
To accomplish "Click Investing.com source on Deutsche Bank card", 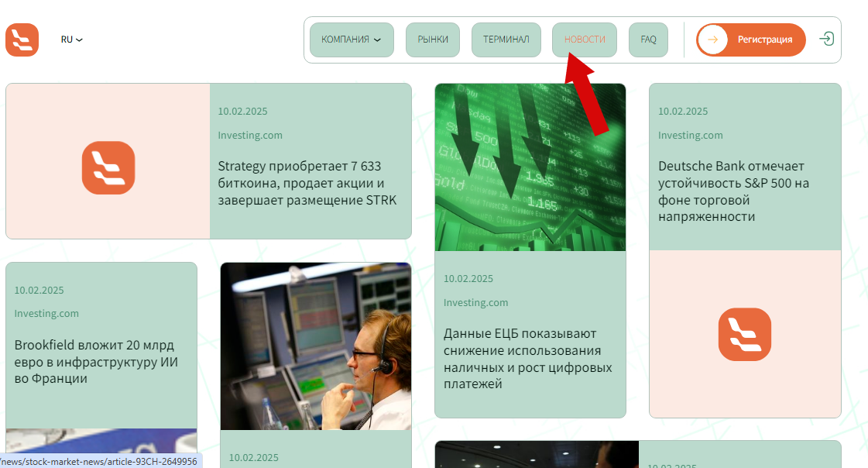I will tap(691, 135).
